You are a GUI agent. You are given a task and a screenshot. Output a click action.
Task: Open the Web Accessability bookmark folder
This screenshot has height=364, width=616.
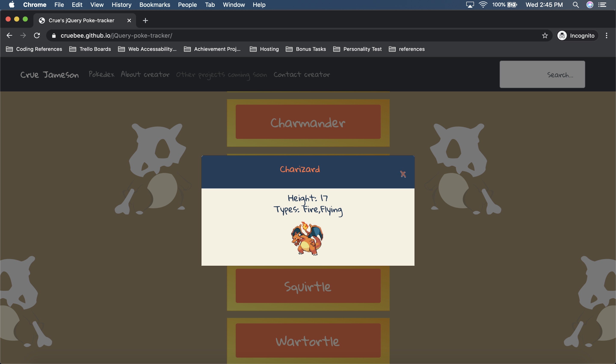147,49
